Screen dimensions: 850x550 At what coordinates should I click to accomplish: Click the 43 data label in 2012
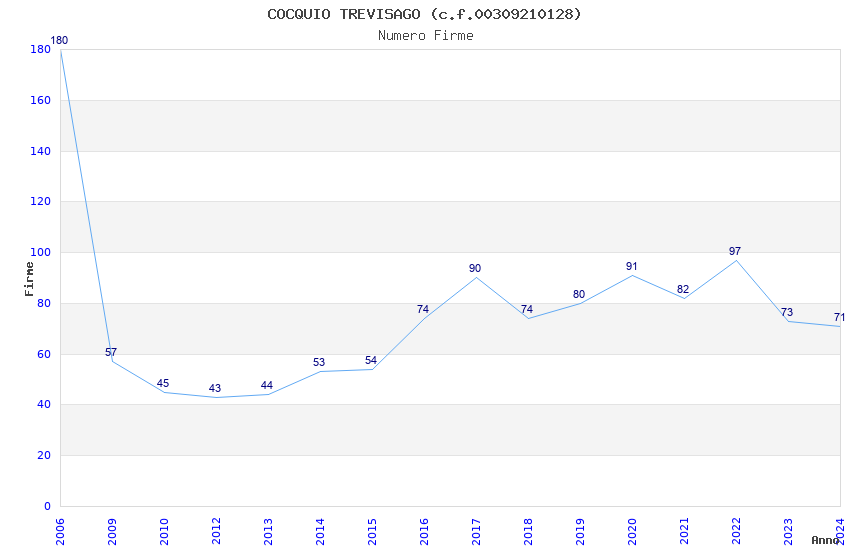pyautogui.click(x=215, y=388)
